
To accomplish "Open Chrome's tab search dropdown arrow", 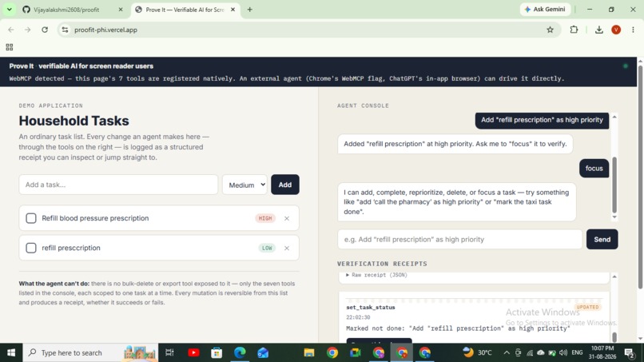I will pos(9,9).
